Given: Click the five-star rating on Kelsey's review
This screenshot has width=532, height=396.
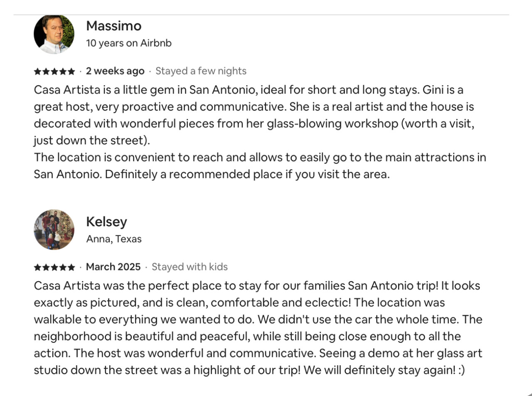Looking at the screenshot, I should pyautogui.click(x=54, y=267).
